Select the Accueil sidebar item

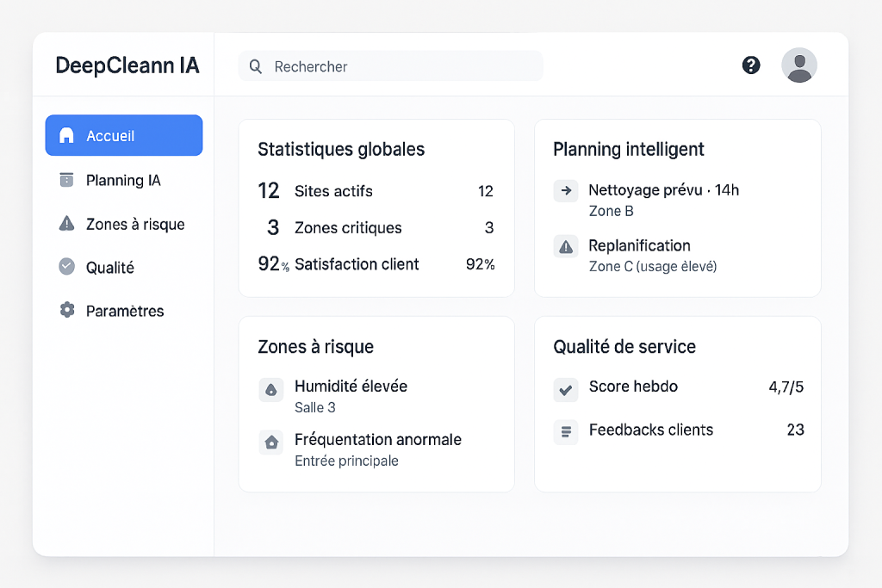click(124, 136)
